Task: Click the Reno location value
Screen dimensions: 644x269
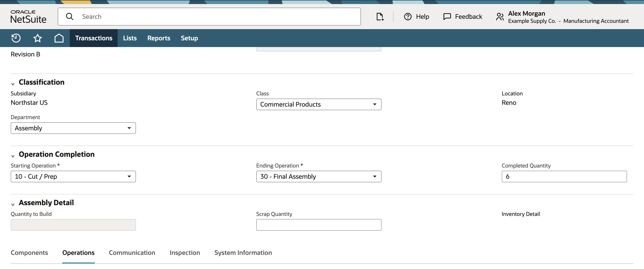Action: point(509,102)
